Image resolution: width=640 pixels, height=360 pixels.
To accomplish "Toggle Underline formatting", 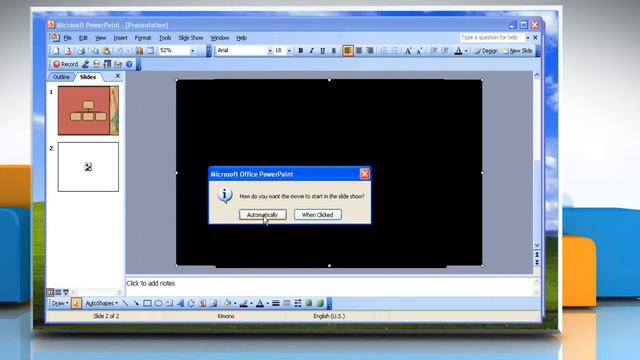I will pyautogui.click(x=322, y=51).
